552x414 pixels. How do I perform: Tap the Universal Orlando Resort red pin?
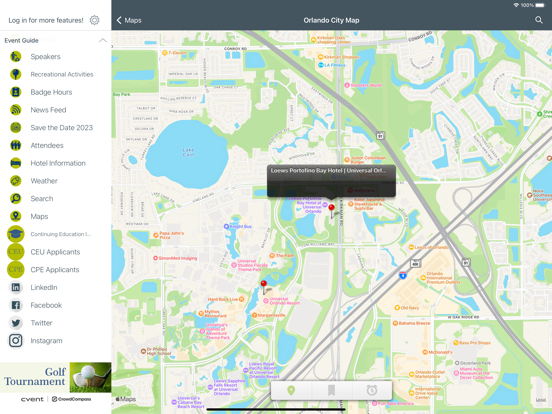[264, 287]
